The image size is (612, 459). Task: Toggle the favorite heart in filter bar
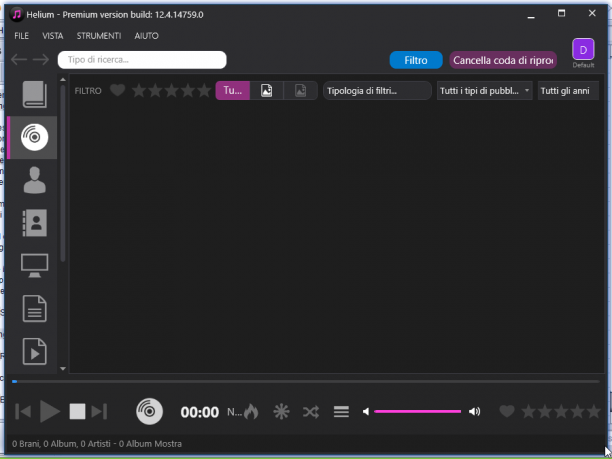tap(117, 91)
